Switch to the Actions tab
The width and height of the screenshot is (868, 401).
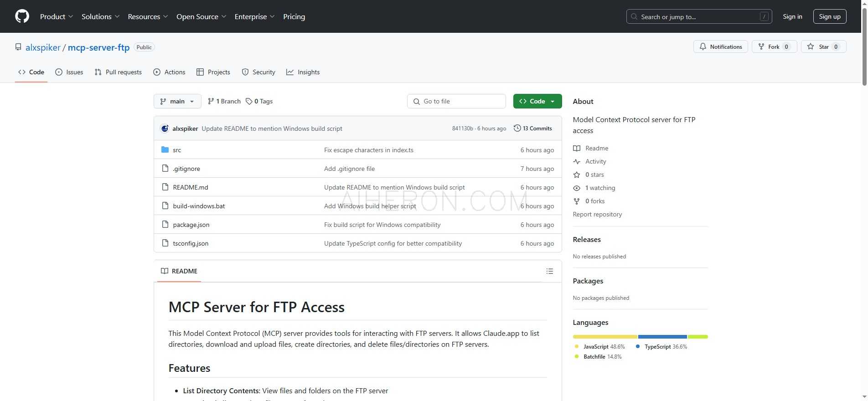point(169,72)
